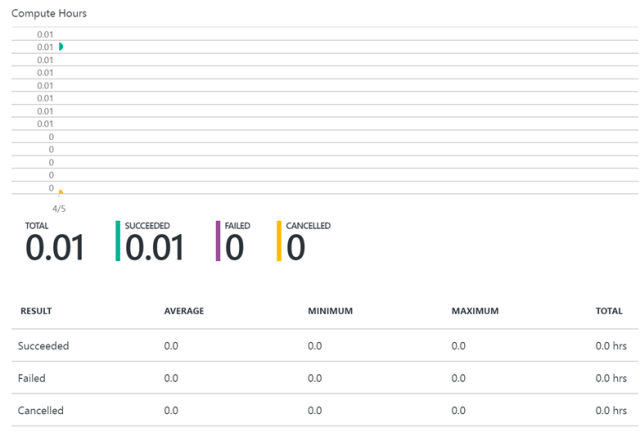
Task: Click the Compute Hours chart title
Action: (x=49, y=13)
